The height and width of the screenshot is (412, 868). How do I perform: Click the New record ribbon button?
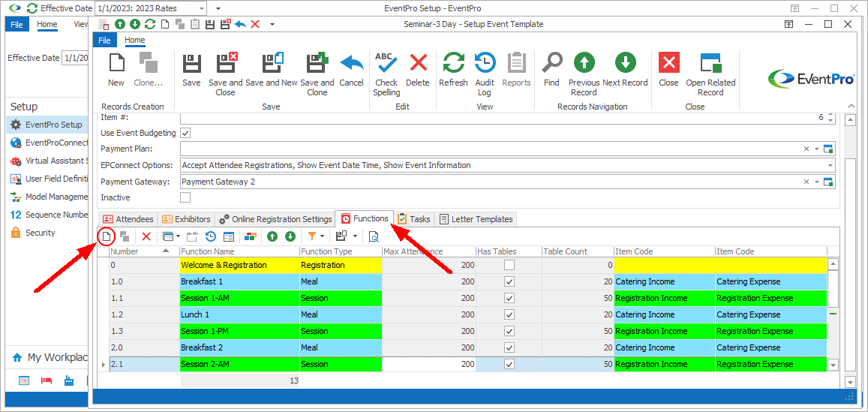point(116,69)
